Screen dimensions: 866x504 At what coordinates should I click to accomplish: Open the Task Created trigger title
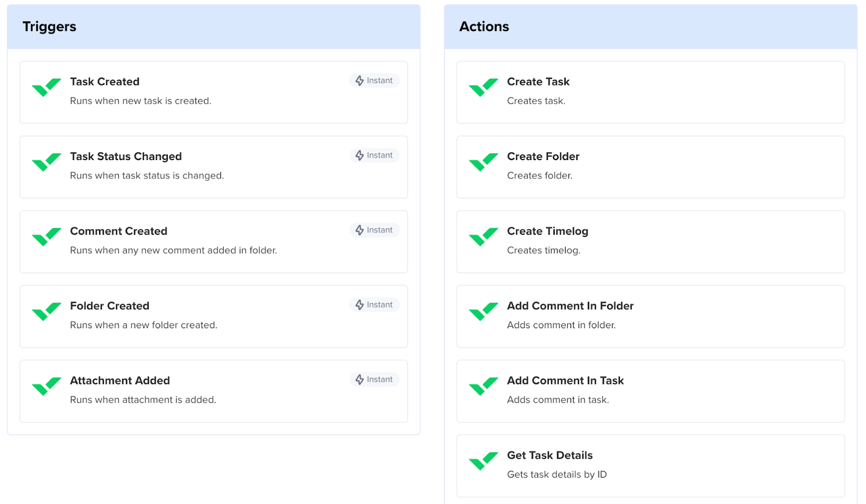pos(104,82)
